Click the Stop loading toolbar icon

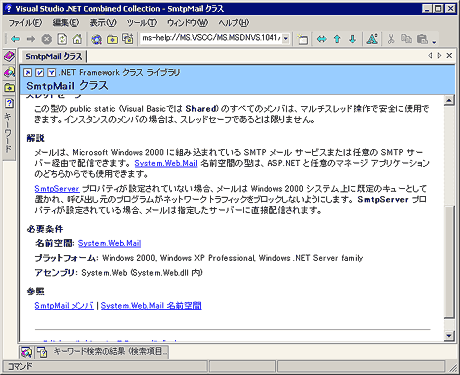(47, 39)
